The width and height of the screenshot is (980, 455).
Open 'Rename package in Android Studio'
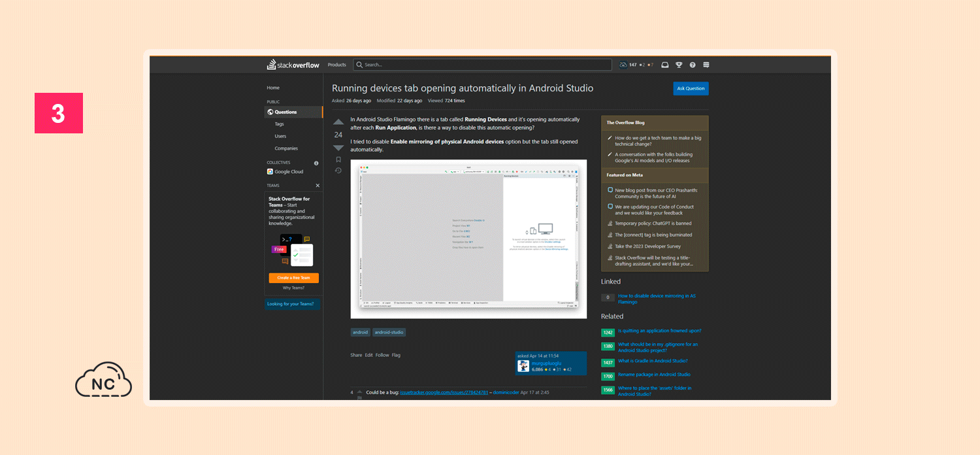(654, 375)
